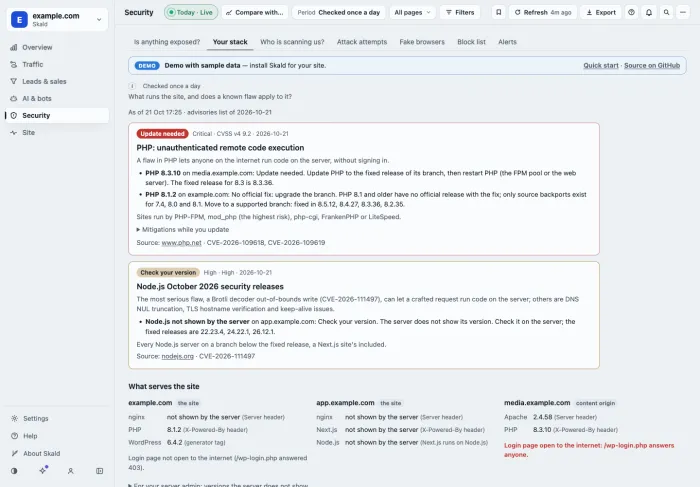Click the DEMO badge in the banner
The width and height of the screenshot is (700, 487).
147,66
